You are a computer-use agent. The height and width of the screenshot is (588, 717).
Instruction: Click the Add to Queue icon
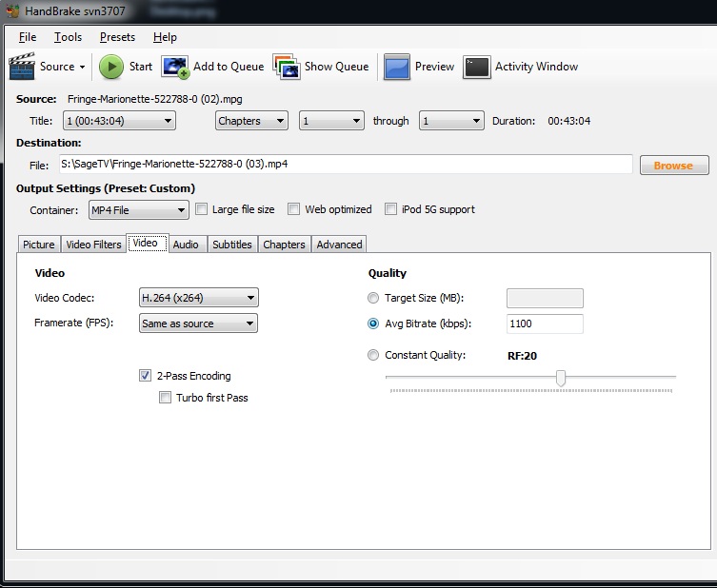tap(175, 68)
